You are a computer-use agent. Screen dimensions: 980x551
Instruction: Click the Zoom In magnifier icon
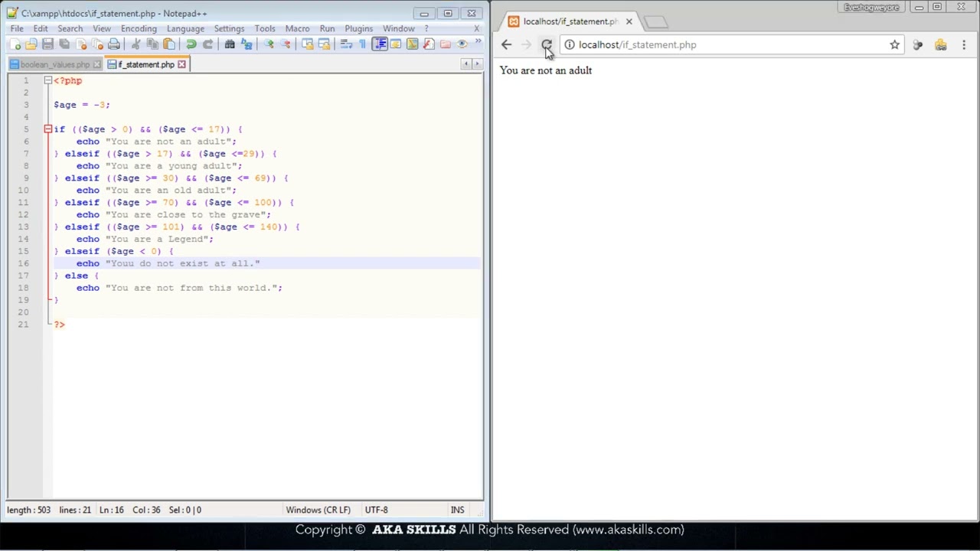click(269, 44)
